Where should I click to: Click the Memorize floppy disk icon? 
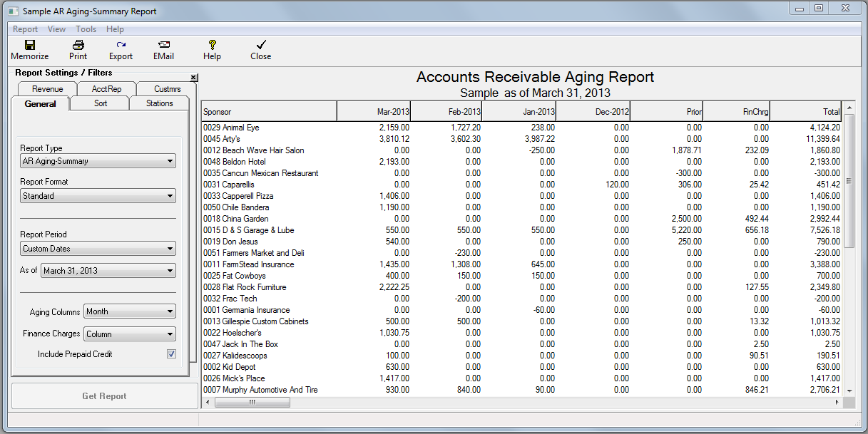(x=30, y=44)
